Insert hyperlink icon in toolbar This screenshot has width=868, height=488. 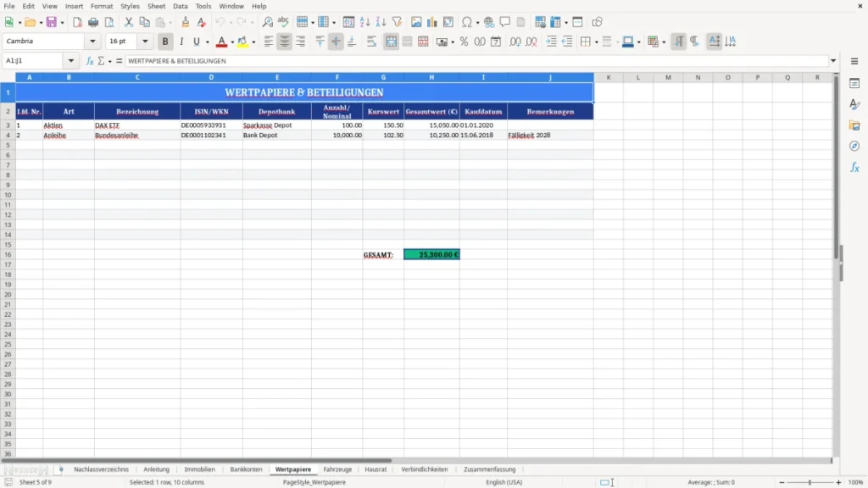(489, 22)
